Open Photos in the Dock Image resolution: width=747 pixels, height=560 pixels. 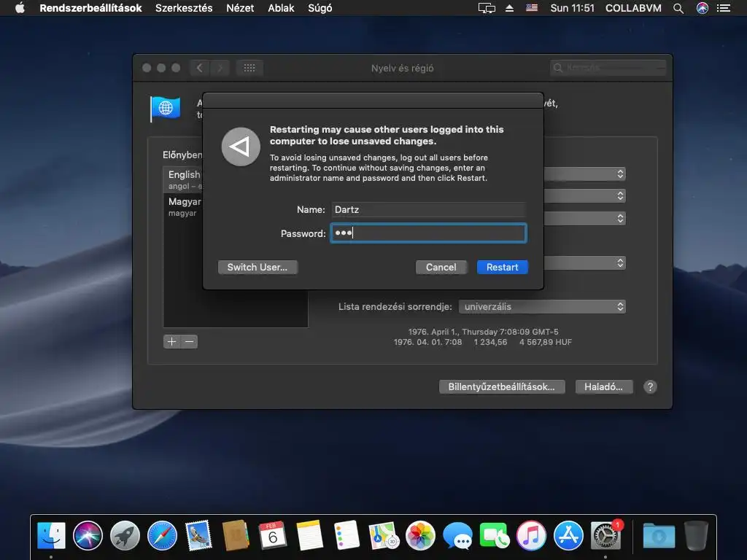point(420,535)
